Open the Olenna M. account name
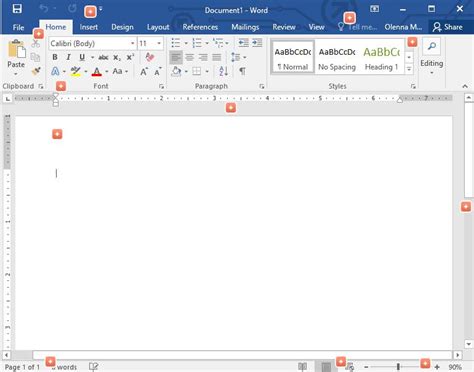Screen dimensions: 474x372 click(403, 27)
